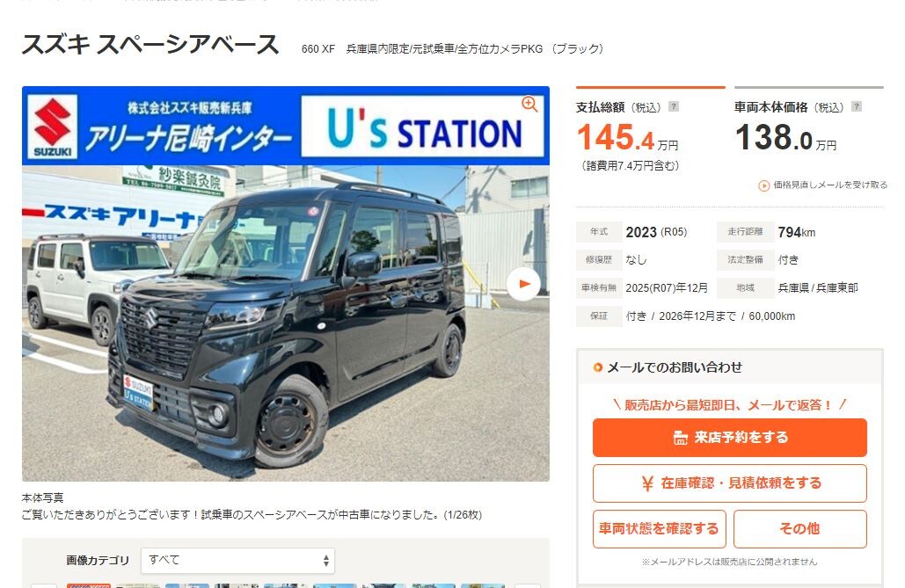The image size is (905, 588).
Task: Open the 画像カテゴリ dropdown showing すべて
Action: pos(237,560)
